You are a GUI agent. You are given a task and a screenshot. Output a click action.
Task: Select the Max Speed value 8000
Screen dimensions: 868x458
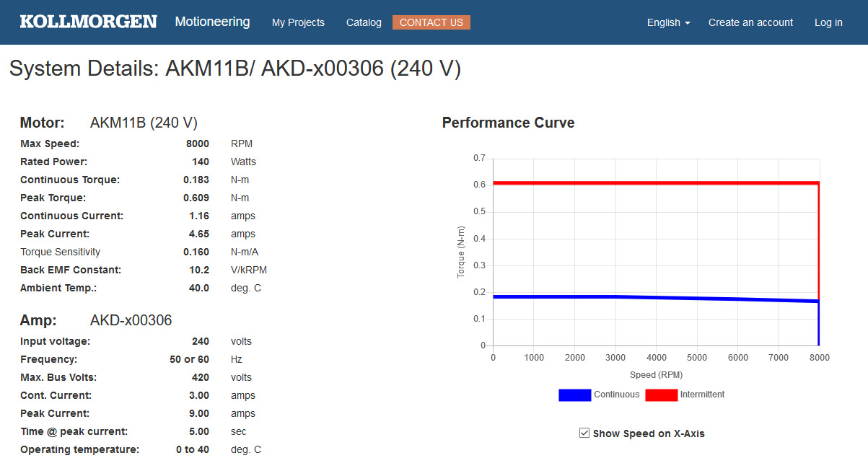(x=198, y=144)
